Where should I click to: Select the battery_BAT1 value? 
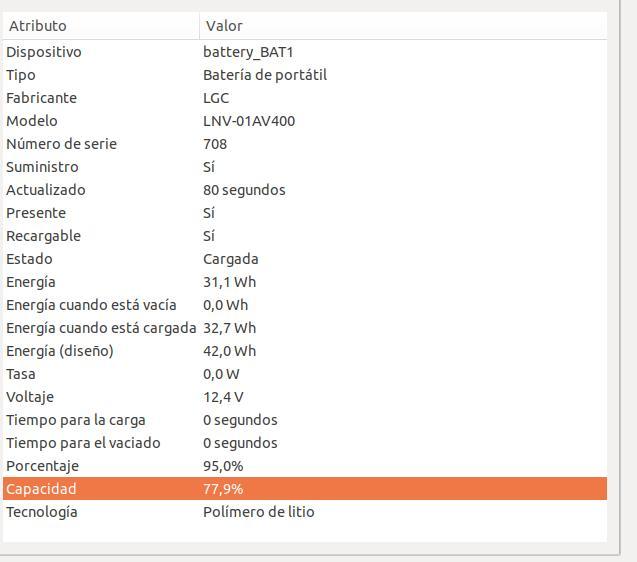248,52
